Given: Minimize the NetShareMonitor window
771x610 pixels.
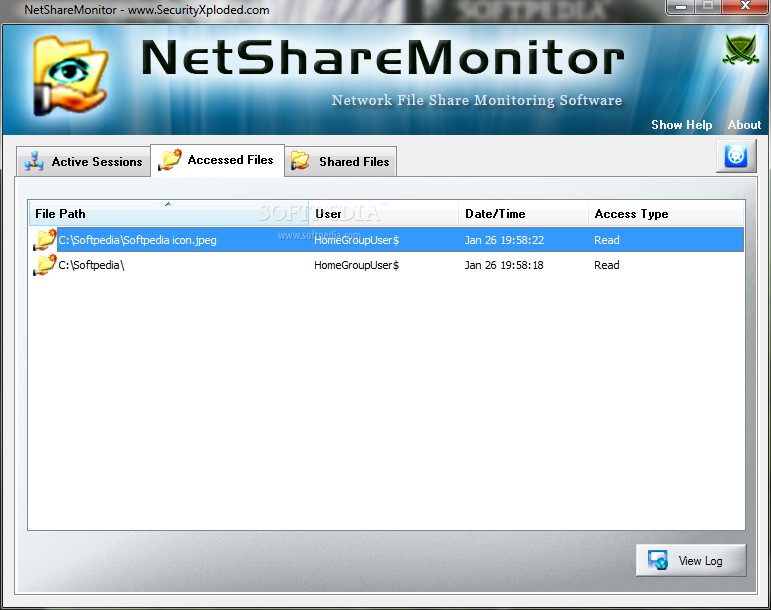Looking at the screenshot, I should click(x=681, y=6).
